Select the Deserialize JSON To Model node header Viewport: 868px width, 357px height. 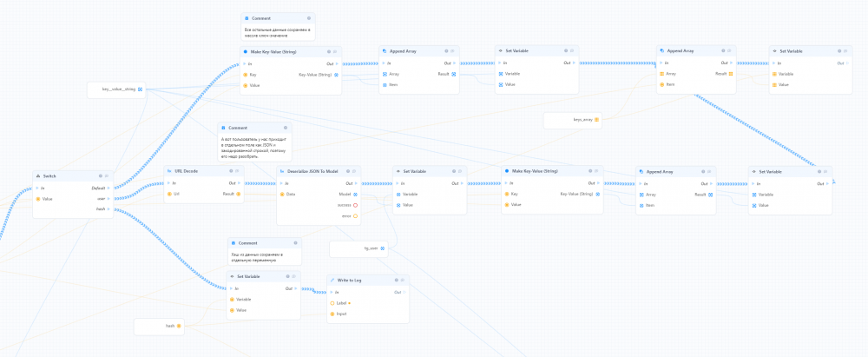point(319,171)
